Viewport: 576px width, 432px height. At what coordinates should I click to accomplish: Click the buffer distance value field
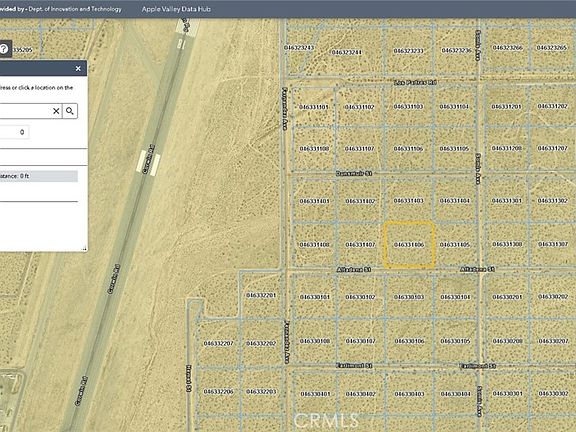click(14, 132)
